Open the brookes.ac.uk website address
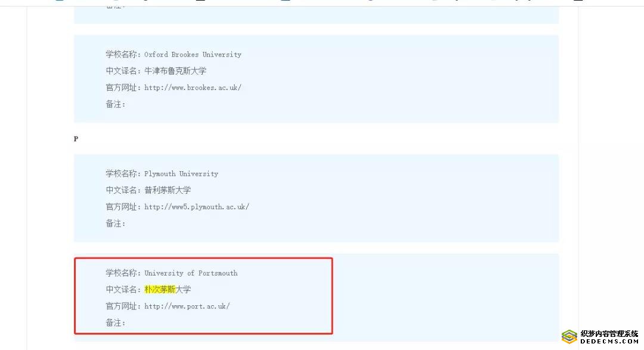 coord(193,88)
